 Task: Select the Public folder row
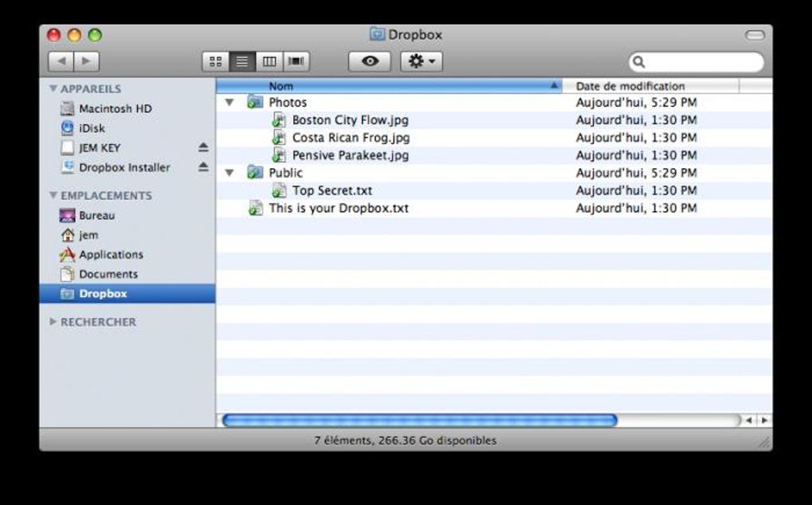coord(494,173)
